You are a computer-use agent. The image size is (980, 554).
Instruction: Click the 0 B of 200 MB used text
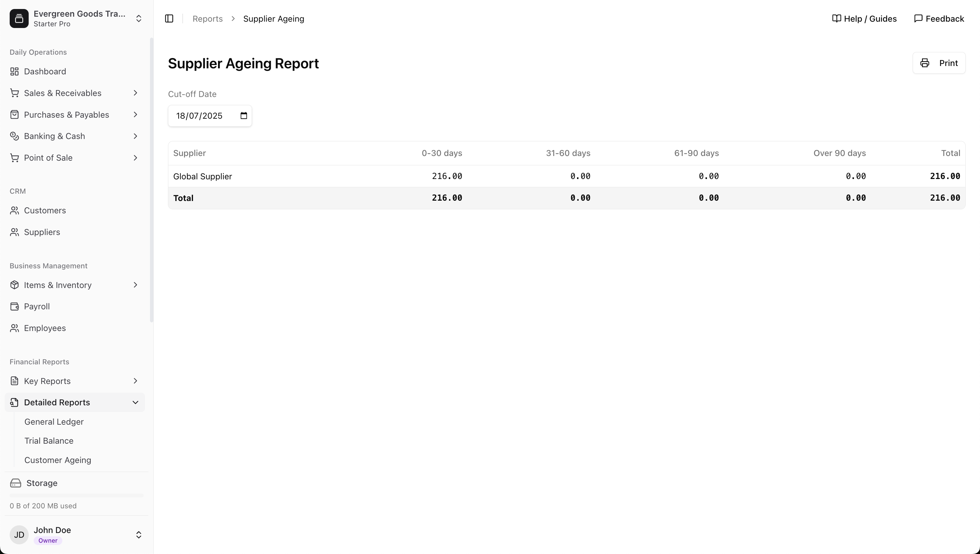[43, 506]
